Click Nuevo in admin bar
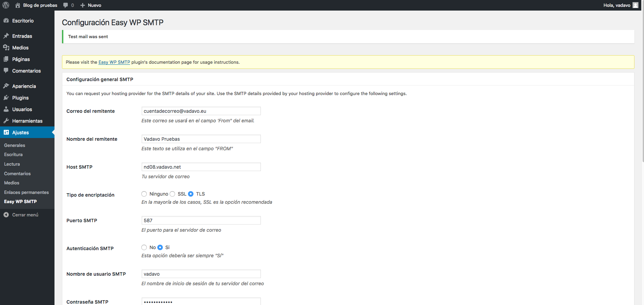644x305 pixels. 94,5
